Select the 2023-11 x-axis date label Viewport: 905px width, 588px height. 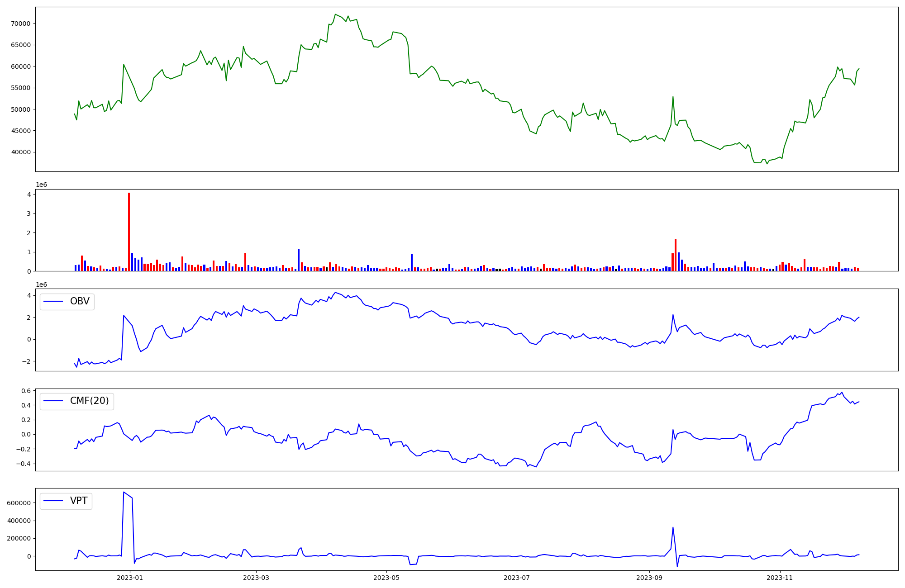[x=780, y=578]
